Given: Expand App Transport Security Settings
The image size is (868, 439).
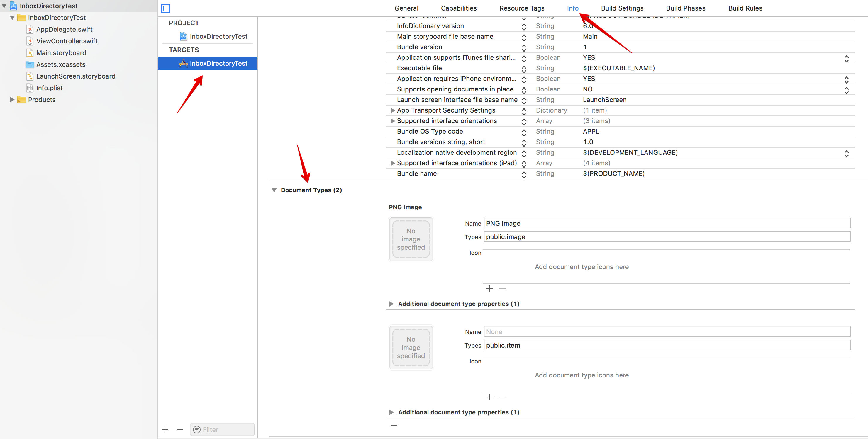Looking at the screenshot, I should pos(392,110).
